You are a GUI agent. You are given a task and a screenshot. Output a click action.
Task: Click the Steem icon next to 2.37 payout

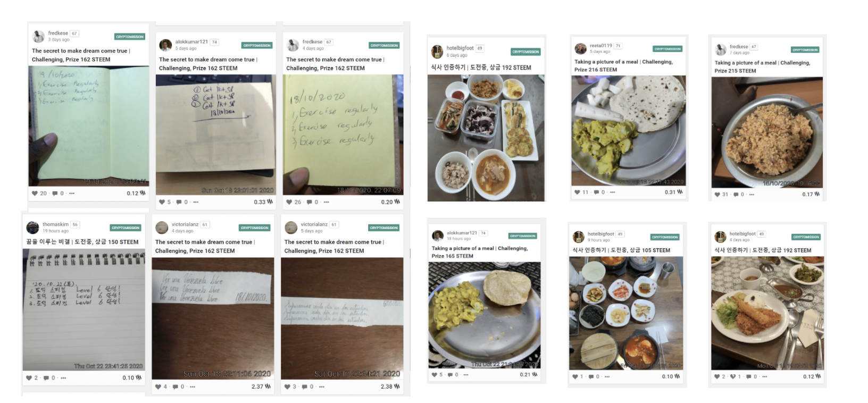pyautogui.click(x=268, y=387)
